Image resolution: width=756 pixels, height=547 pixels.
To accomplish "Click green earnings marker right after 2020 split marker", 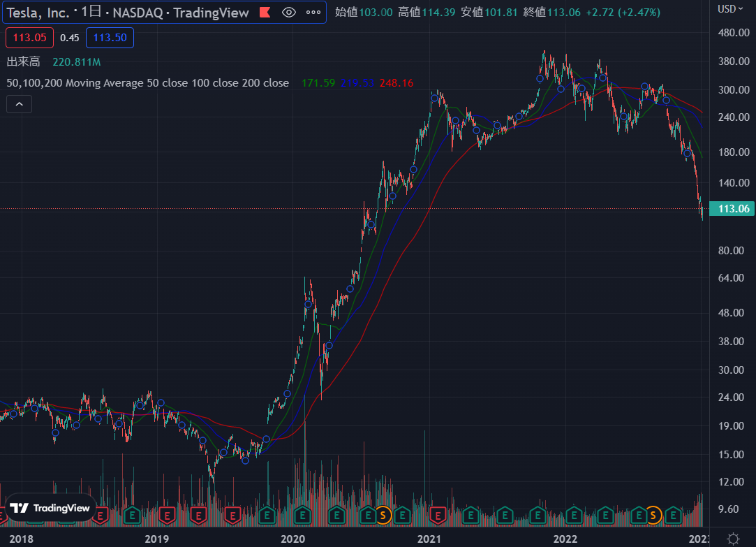I will [x=402, y=516].
